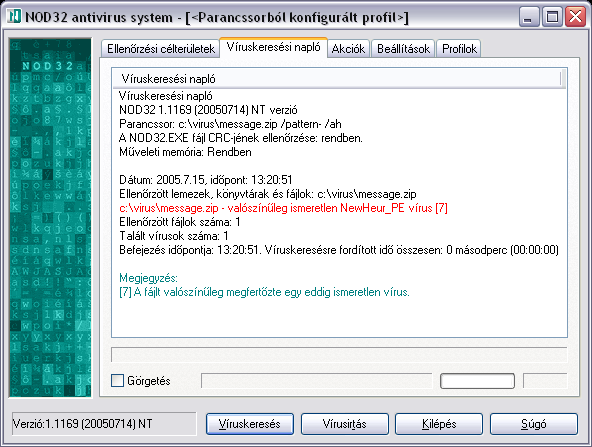This screenshot has height=447, width=592.
Task: Click the 'Megjegyzés:' note heading
Action: coord(148,278)
